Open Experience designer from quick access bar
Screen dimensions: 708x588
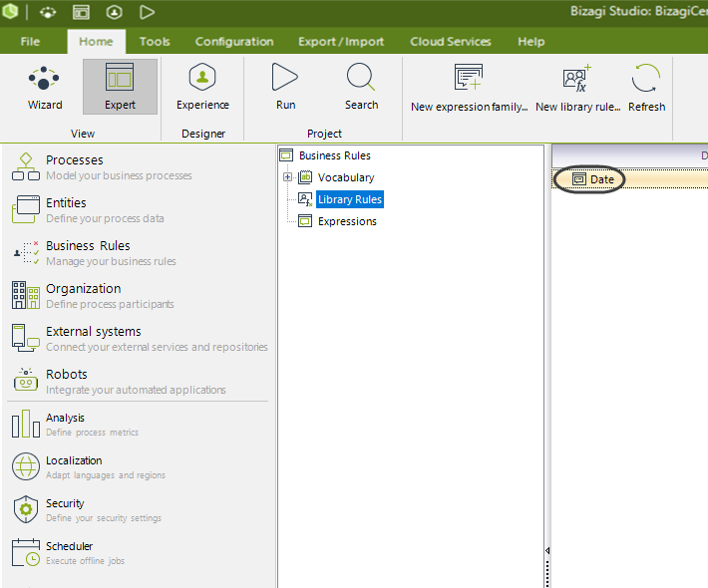tap(115, 12)
